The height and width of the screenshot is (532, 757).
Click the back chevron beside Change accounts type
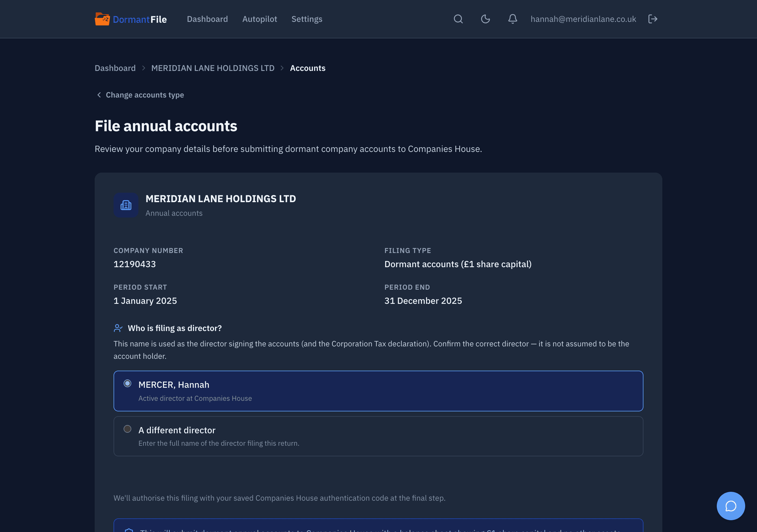[99, 95]
